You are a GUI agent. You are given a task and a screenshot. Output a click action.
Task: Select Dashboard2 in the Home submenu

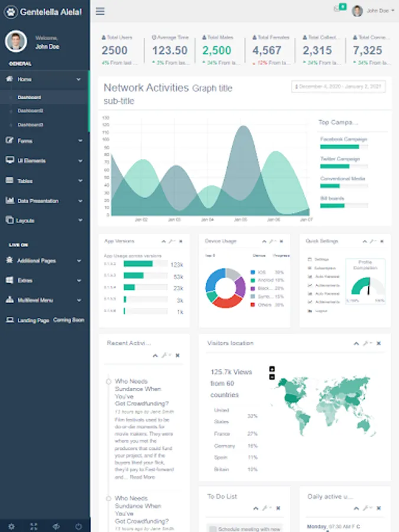(30, 111)
